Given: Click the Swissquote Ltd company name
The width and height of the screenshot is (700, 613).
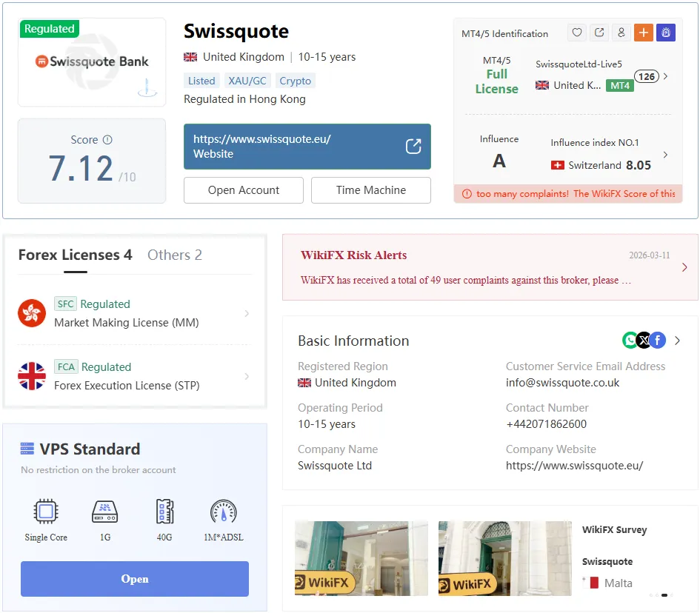Looking at the screenshot, I should [x=335, y=466].
